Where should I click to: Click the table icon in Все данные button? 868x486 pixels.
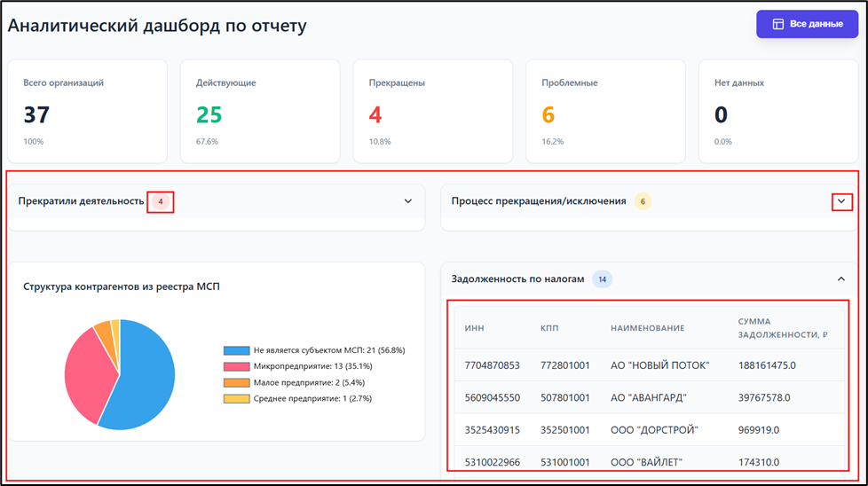click(777, 24)
